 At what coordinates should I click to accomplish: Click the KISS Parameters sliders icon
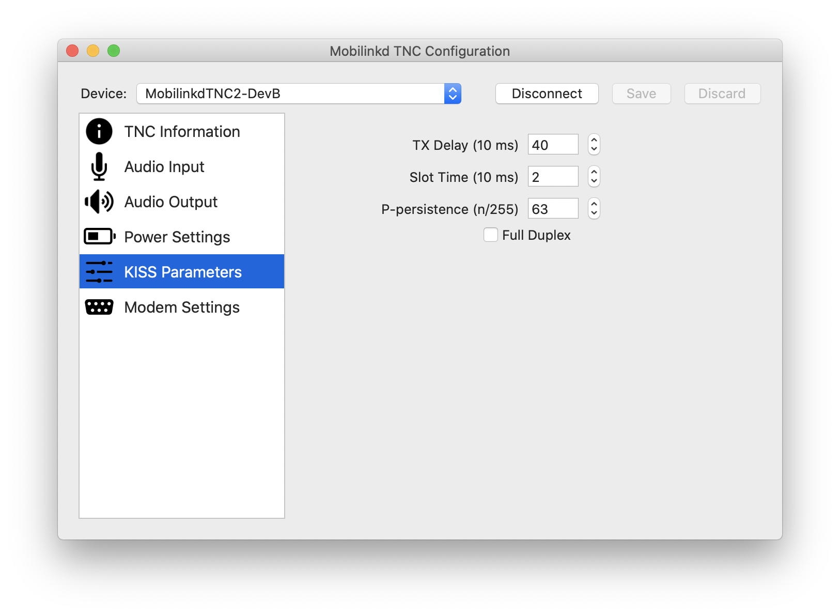99,272
